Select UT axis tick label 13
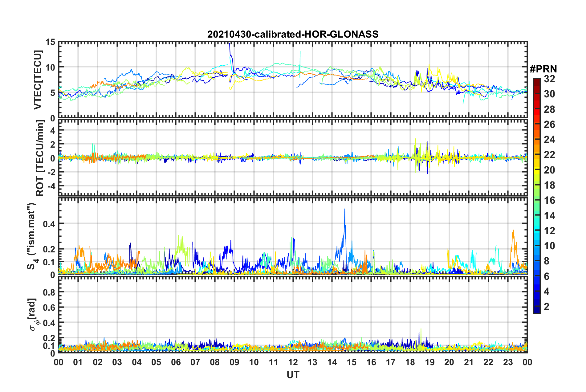 312,362
